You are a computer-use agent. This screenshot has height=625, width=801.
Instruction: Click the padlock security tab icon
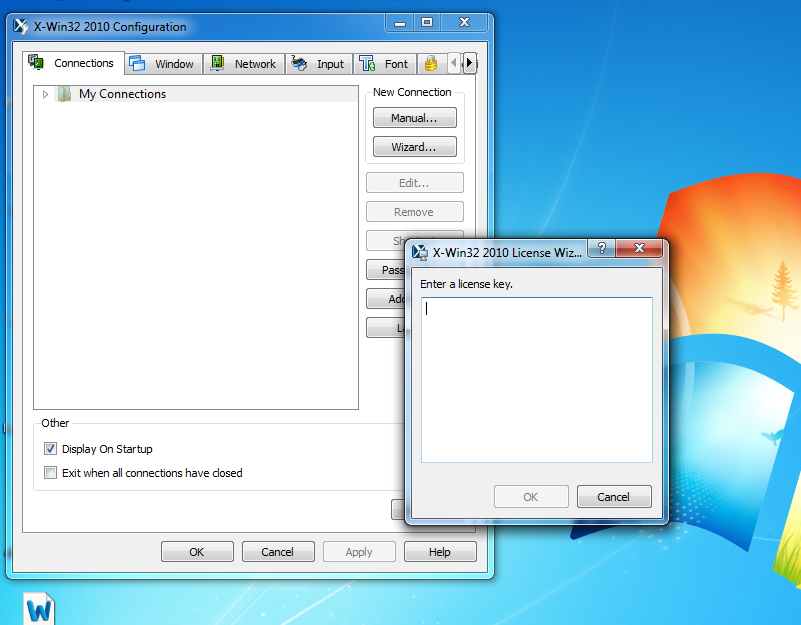(431, 63)
